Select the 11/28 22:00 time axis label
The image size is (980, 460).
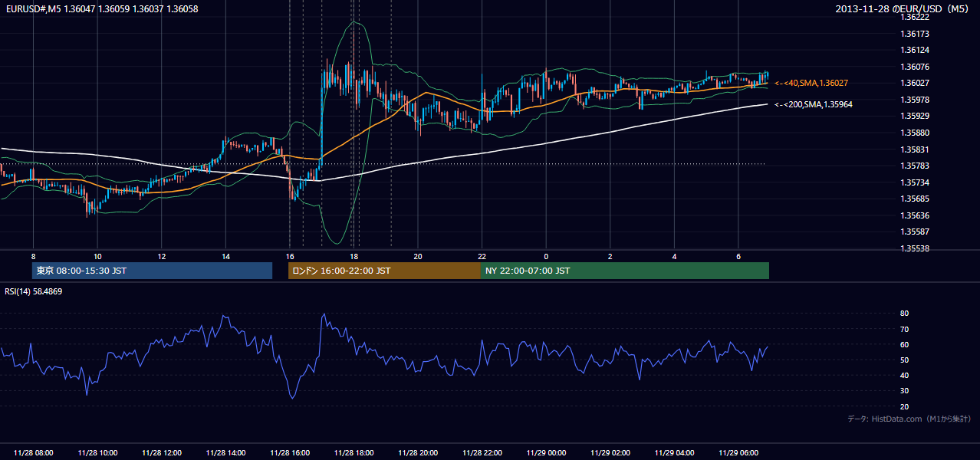482,453
